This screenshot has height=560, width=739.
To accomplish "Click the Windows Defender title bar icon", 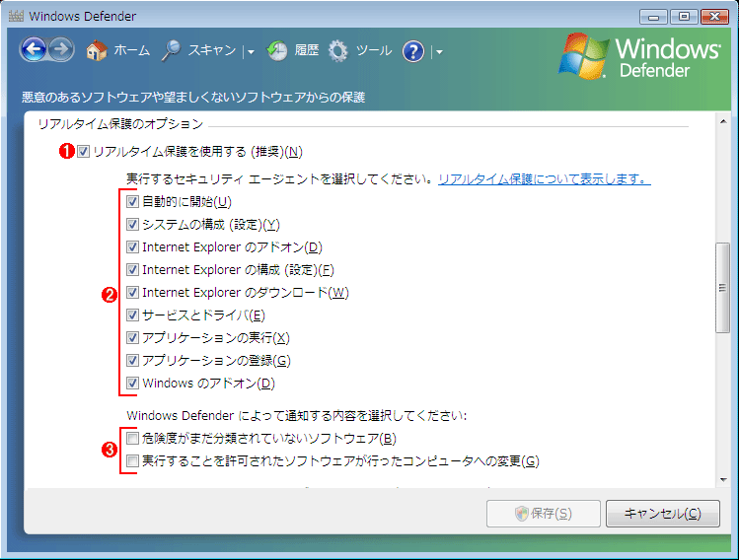I will [x=16, y=16].
